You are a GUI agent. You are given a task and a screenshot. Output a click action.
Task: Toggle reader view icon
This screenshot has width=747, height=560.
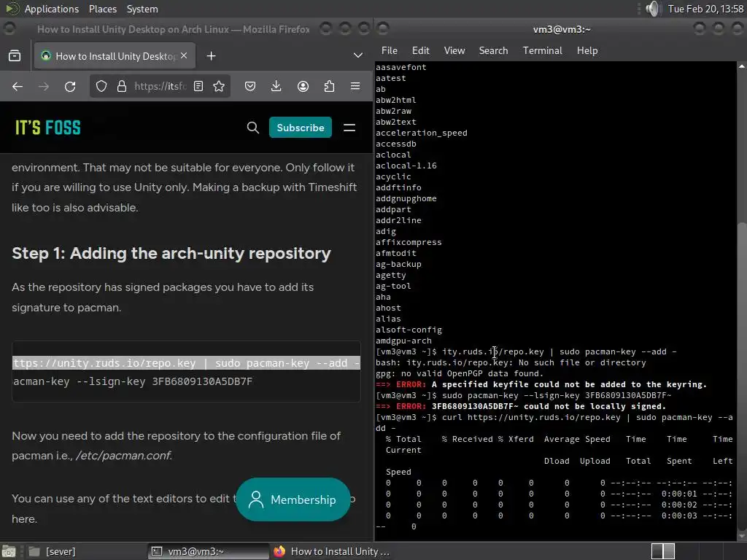198,86
